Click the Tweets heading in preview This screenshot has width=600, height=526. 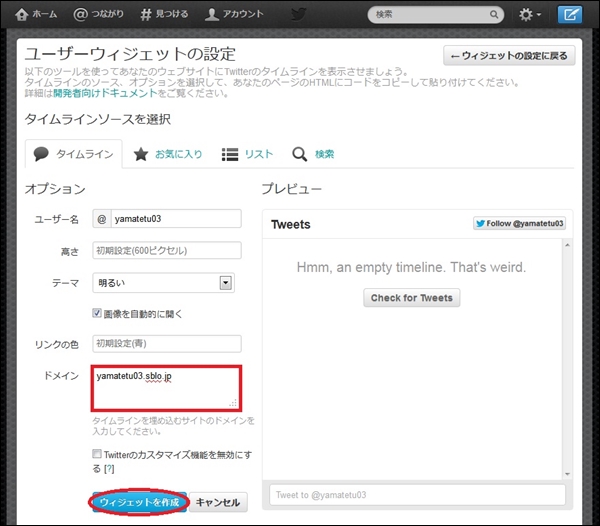[291, 225]
